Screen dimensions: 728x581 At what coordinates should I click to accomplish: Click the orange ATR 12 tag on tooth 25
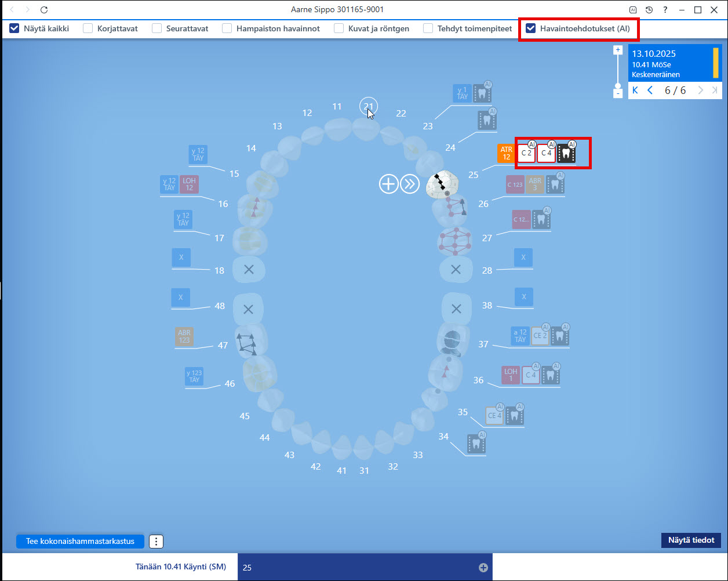click(506, 154)
